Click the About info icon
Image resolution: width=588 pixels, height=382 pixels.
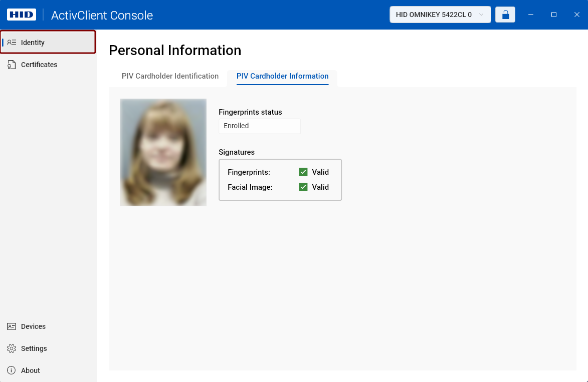pyautogui.click(x=12, y=370)
